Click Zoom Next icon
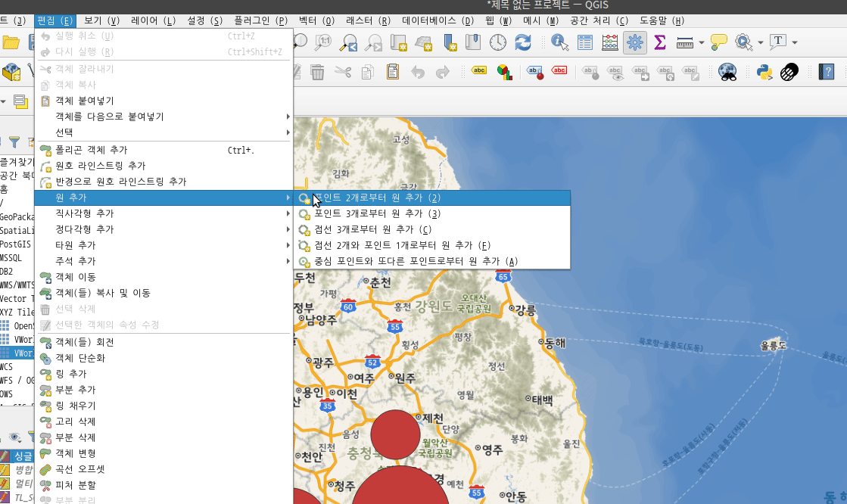This screenshot has height=504, width=847. (372, 42)
